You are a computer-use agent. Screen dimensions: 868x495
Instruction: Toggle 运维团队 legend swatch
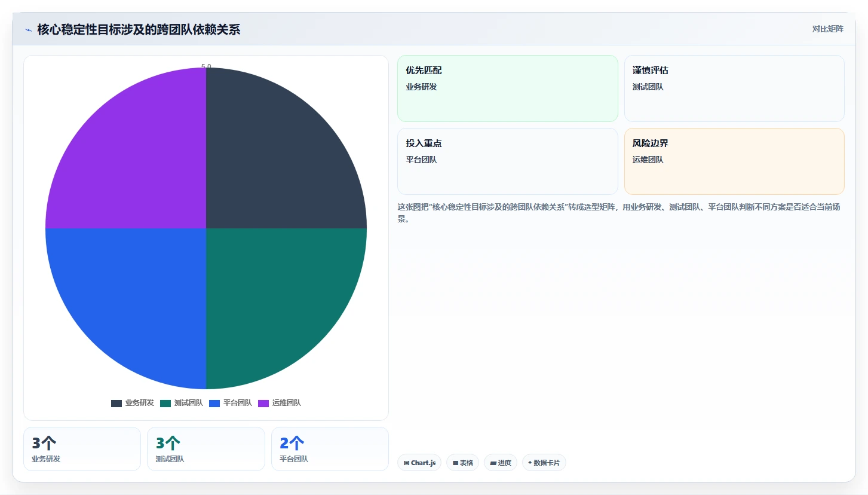coord(263,404)
